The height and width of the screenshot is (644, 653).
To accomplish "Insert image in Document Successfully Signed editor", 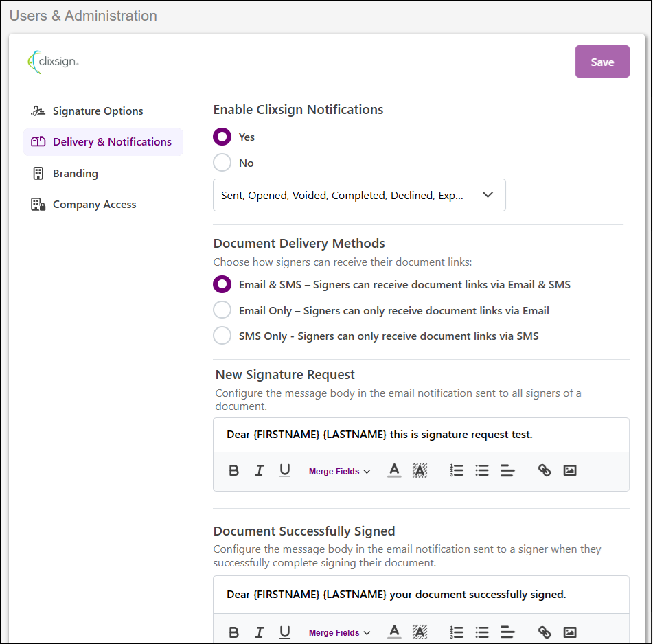I will point(570,632).
